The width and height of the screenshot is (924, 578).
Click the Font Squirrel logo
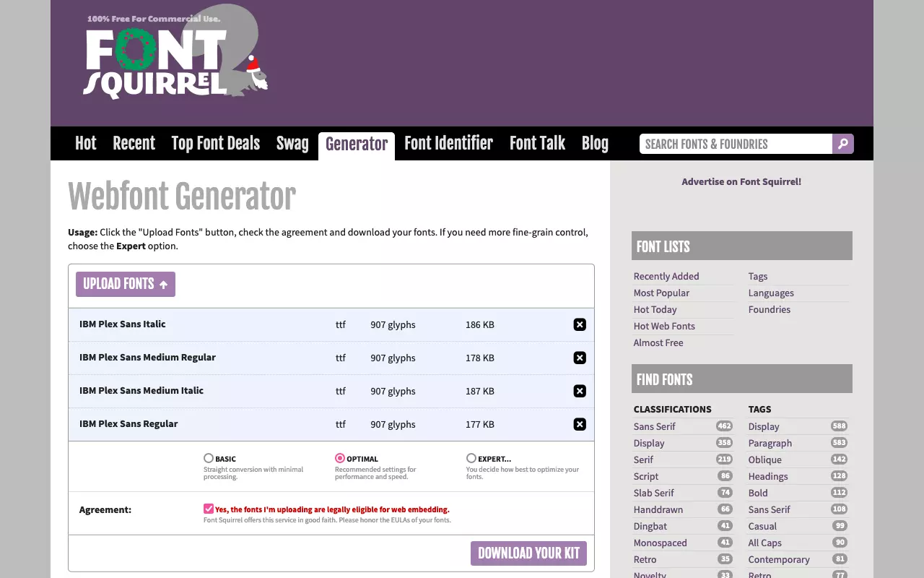tap(175, 53)
